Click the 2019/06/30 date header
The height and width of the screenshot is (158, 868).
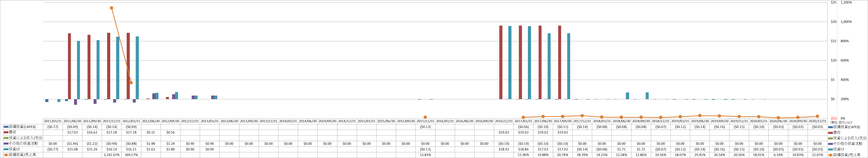point(700,121)
